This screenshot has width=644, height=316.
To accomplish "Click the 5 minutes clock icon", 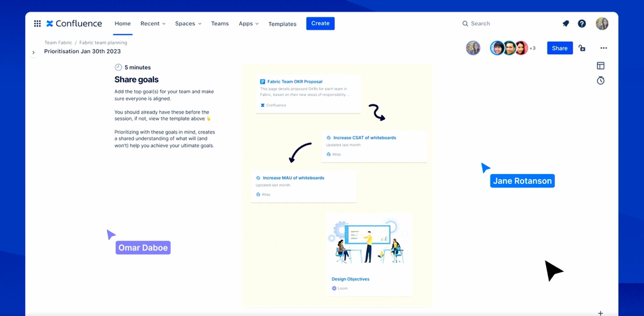I will 118,67.
